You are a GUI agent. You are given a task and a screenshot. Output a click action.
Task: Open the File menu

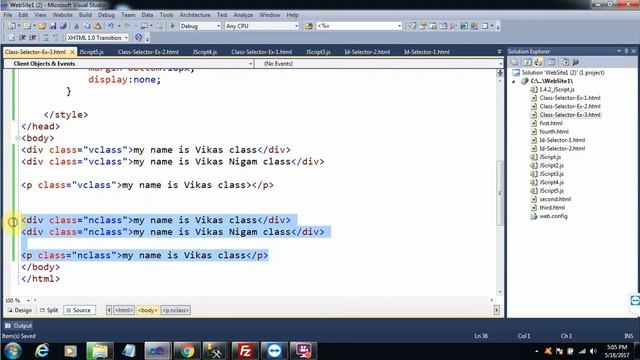coord(8,15)
